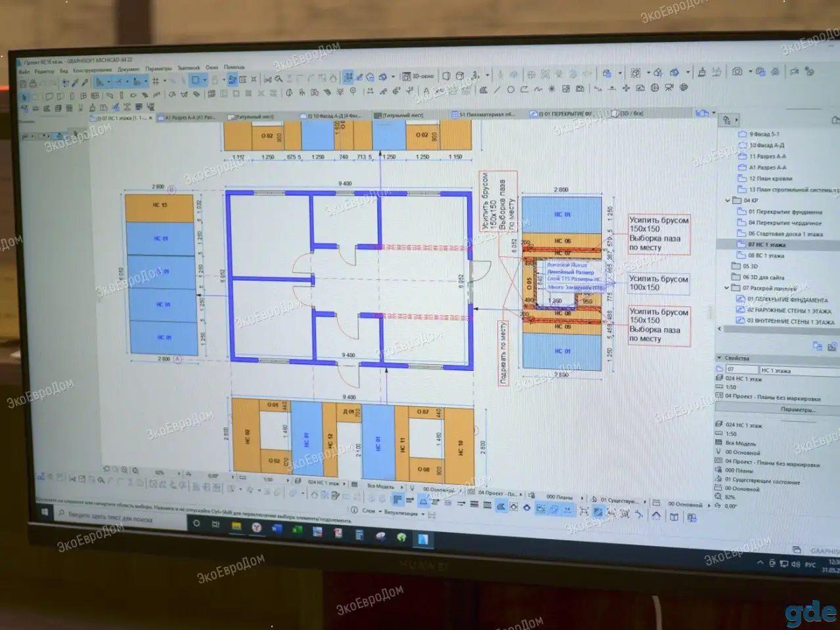Select the Circle drawing tool

pos(510,90)
